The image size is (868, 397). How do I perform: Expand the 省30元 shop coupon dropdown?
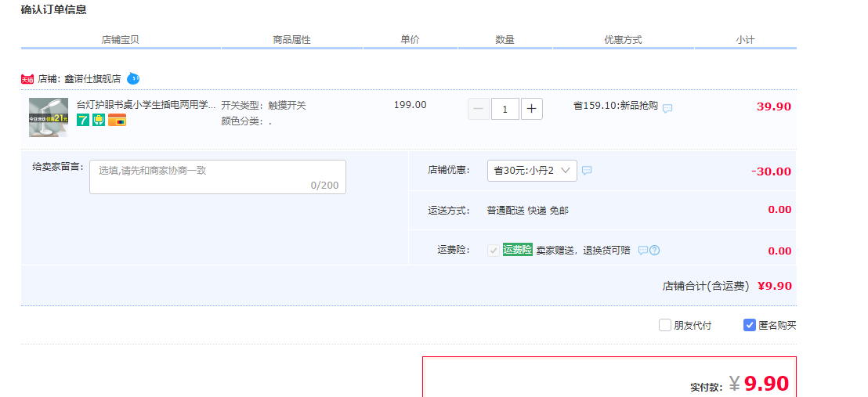tap(532, 171)
